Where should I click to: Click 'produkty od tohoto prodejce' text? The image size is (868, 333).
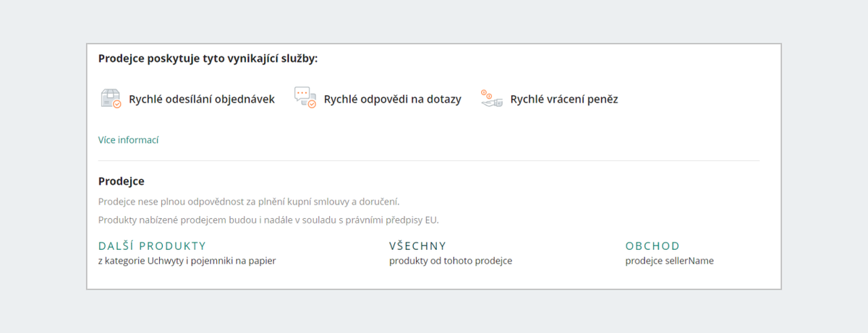pyautogui.click(x=451, y=261)
